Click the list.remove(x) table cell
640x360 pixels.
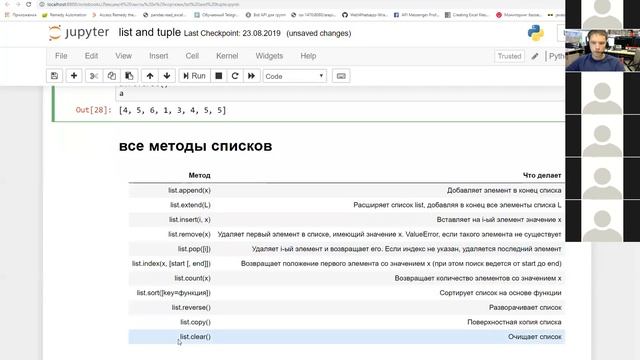coord(189,234)
